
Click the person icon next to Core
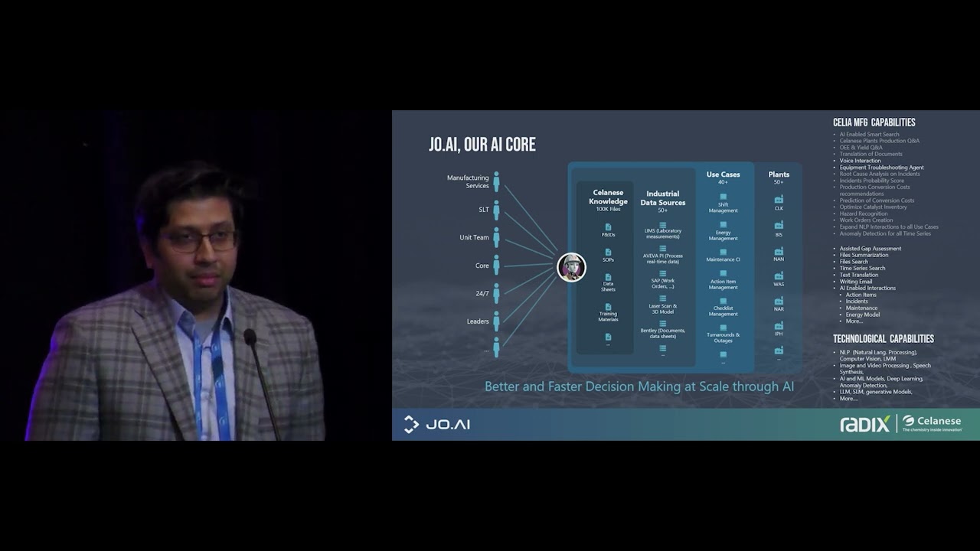tap(496, 266)
